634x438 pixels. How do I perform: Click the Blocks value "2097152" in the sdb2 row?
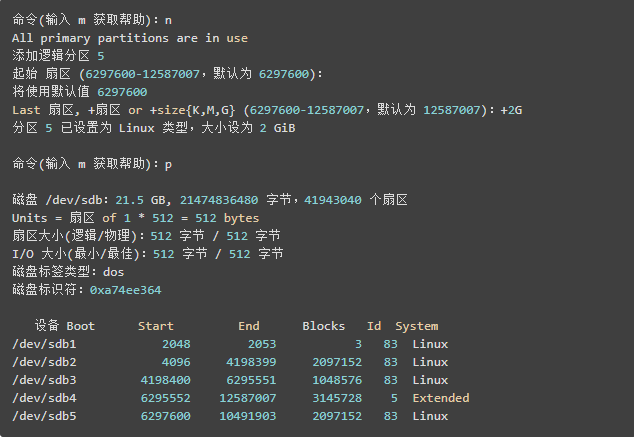click(x=337, y=362)
